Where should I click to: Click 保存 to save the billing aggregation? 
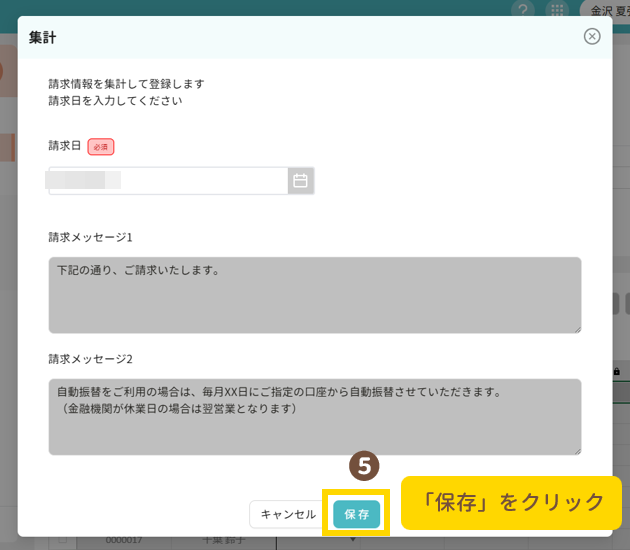(x=356, y=514)
